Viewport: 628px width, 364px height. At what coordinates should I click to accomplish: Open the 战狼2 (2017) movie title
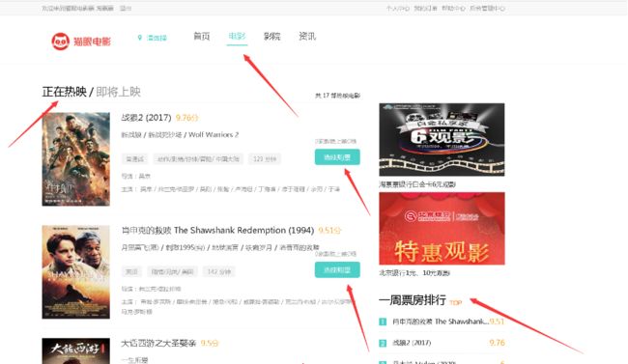[x=146, y=118]
